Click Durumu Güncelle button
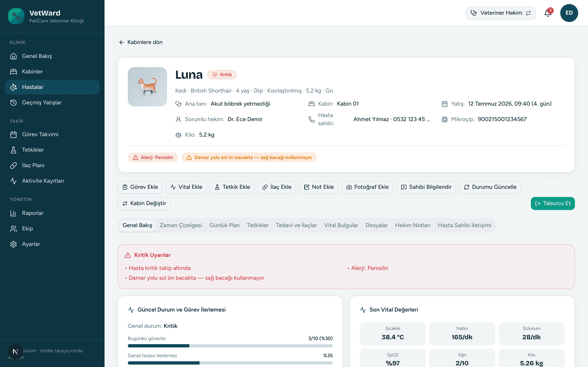Image resolution: width=588 pixels, height=367 pixels. [490, 187]
